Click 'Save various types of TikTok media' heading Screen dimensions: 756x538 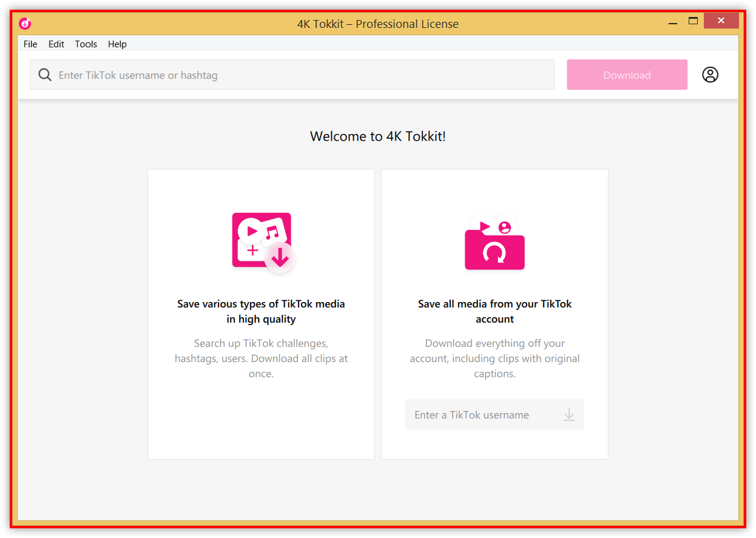point(261,311)
